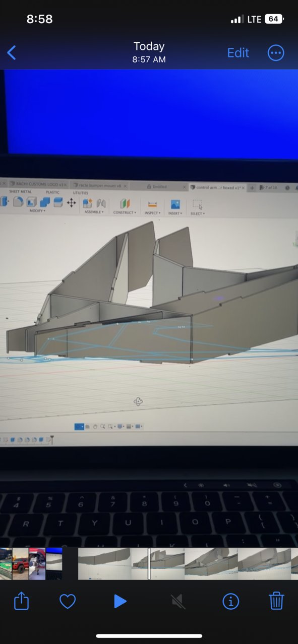The width and height of the screenshot is (298, 644).
Task: Switch to the SHEET METAL tab
Action: point(20,192)
